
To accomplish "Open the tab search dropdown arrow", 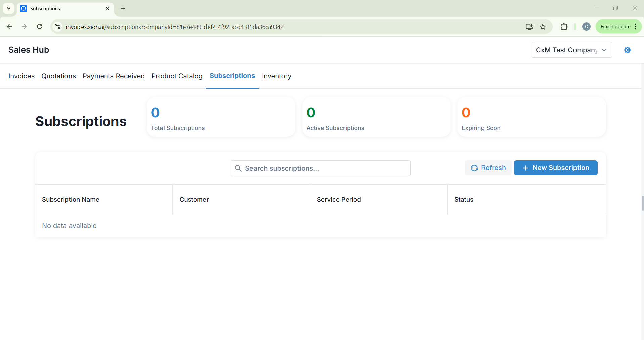I will point(9,8).
